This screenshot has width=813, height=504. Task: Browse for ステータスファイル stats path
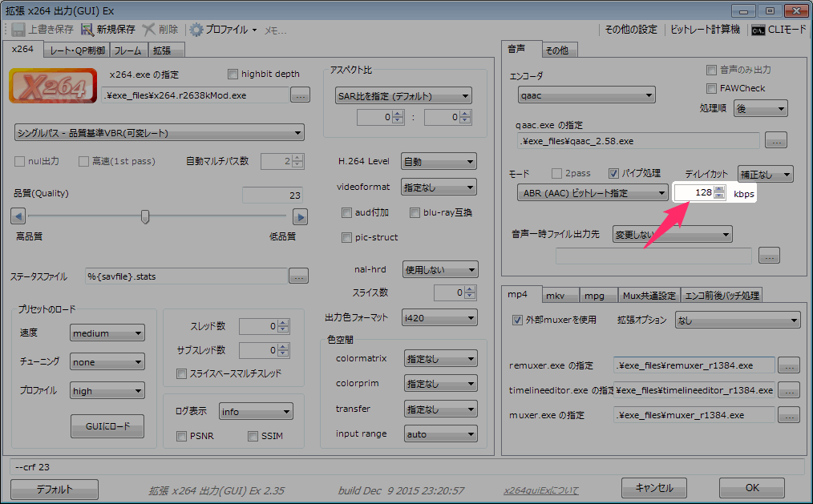pos(298,276)
